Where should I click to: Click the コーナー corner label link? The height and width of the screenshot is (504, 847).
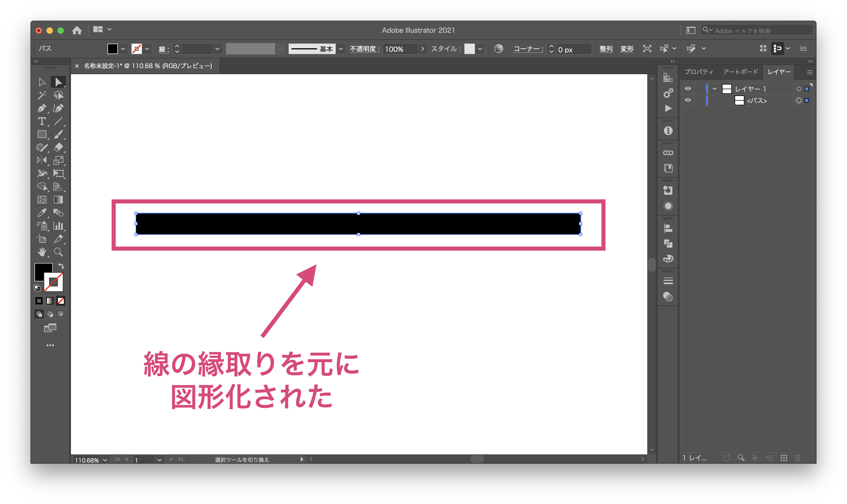(x=528, y=49)
